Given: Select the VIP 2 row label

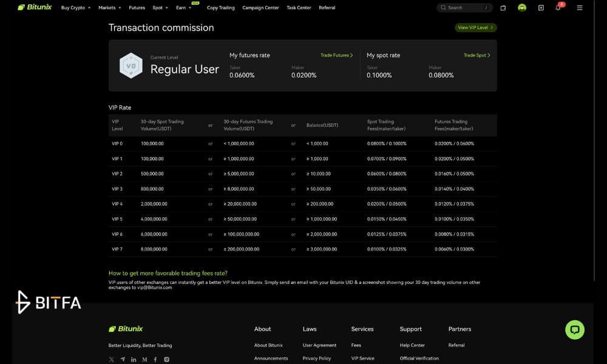Looking at the screenshot, I should point(117,174).
